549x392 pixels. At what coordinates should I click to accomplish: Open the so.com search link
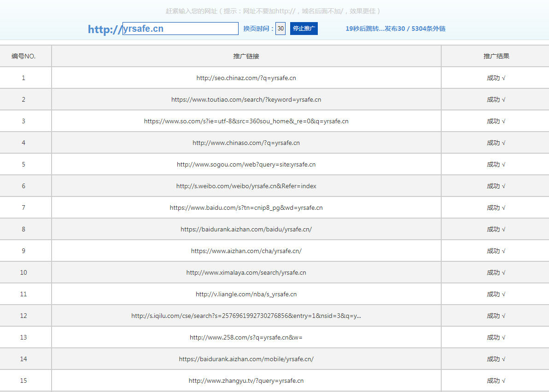pyautogui.click(x=246, y=121)
